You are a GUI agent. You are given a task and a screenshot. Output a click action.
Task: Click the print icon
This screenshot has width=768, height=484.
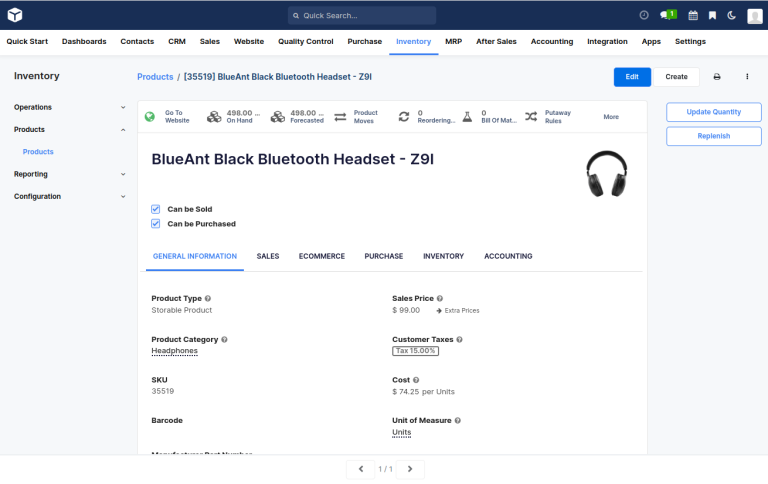tap(717, 77)
